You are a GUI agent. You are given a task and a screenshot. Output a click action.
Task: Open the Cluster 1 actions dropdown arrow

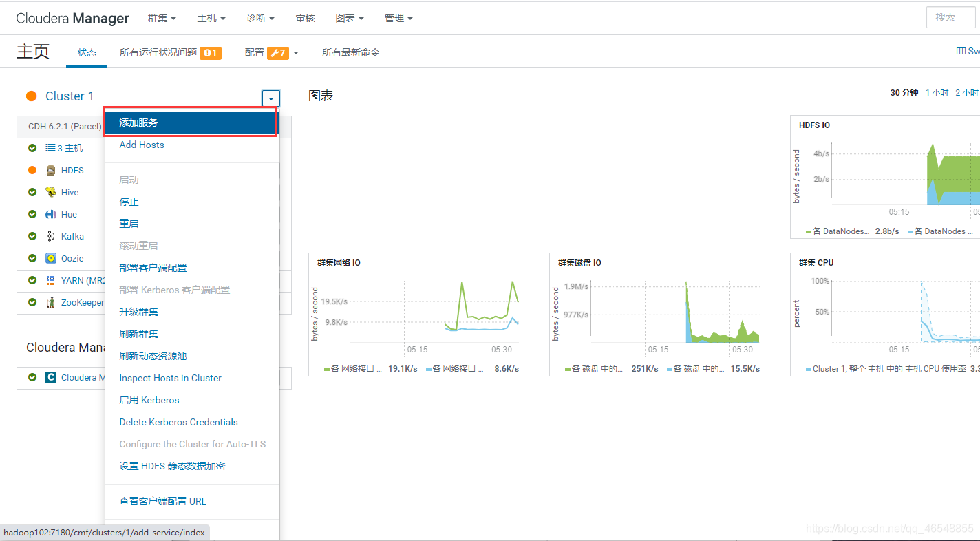pos(271,98)
